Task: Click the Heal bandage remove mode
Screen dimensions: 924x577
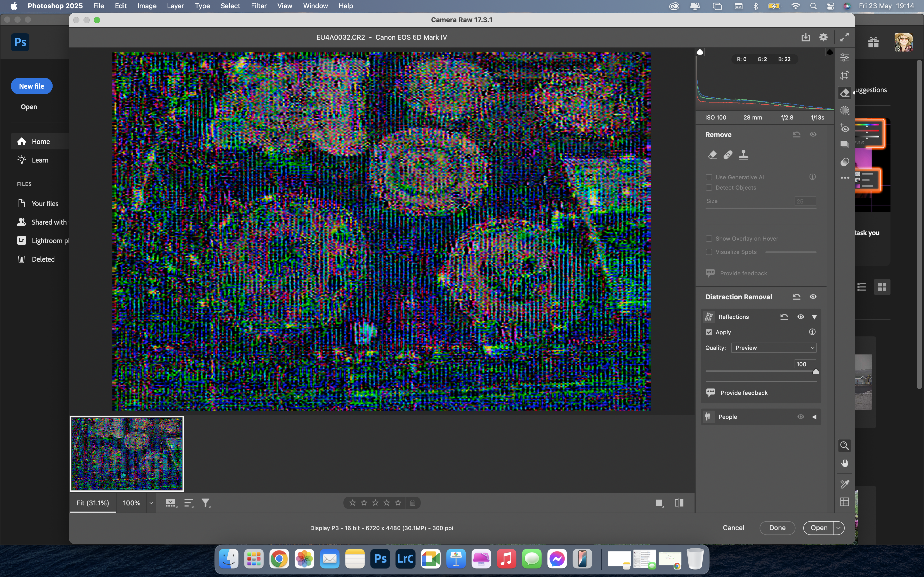Action: [x=728, y=155]
